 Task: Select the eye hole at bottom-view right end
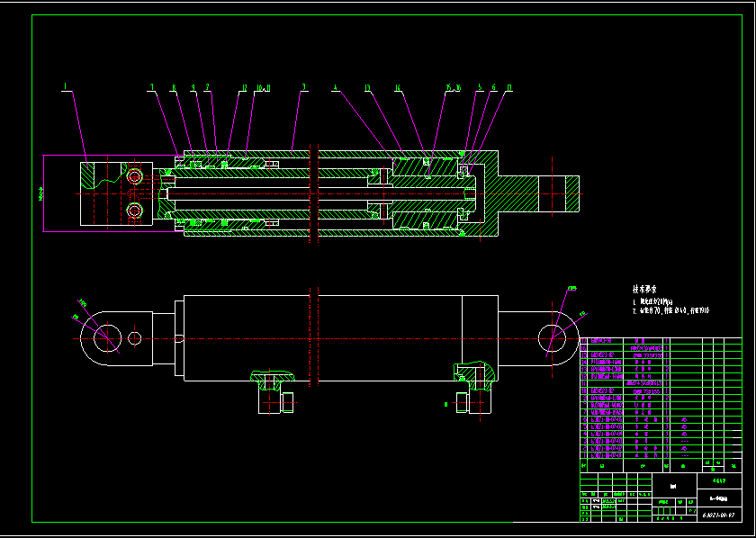click(552, 338)
